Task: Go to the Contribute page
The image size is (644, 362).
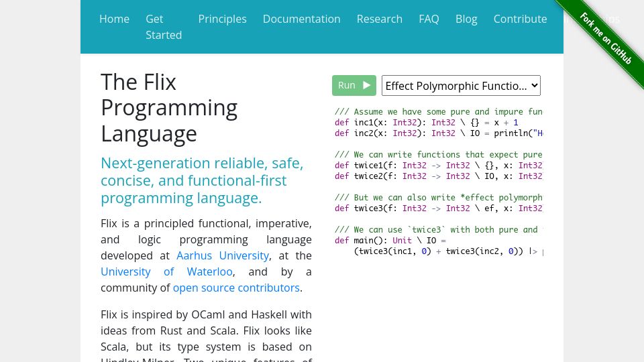Action: point(520,19)
